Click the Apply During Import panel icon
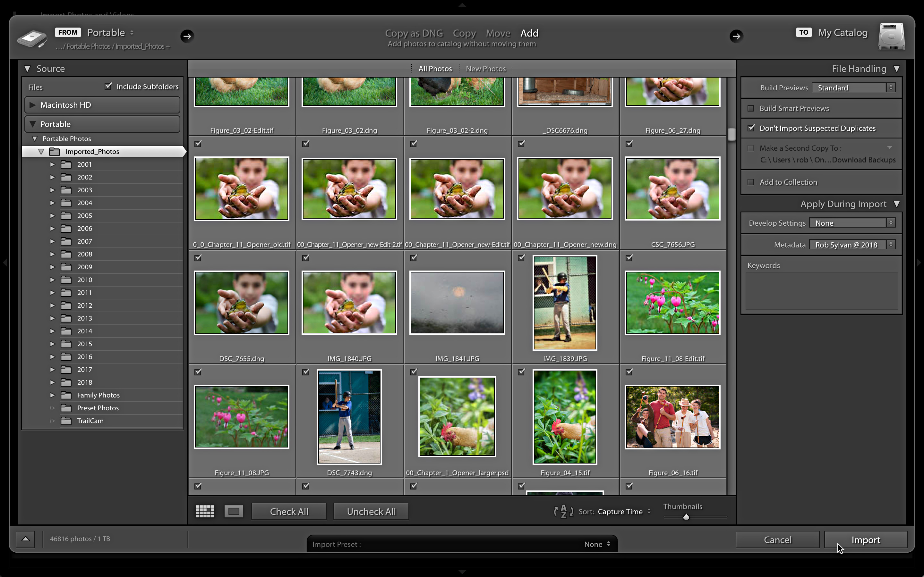Screen dimensions: 924x577 coord(897,204)
